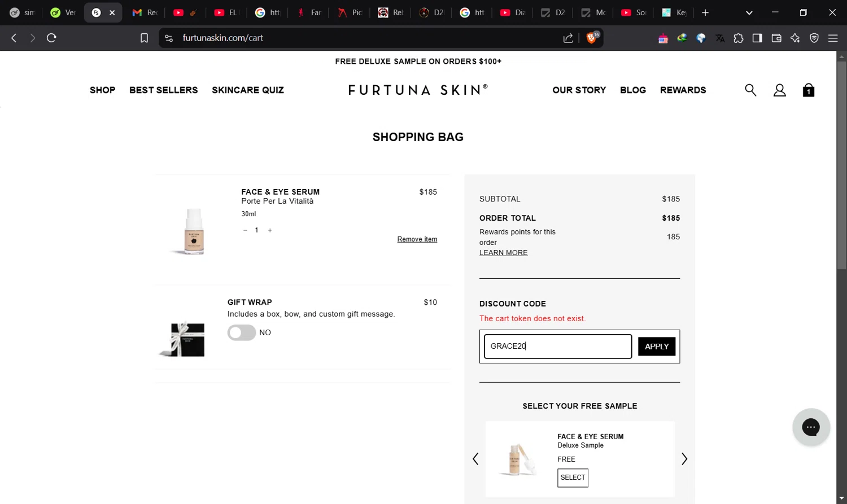Screen dimensions: 847x504
Task: Reload the page with the refresh icon
Action: 51,38
